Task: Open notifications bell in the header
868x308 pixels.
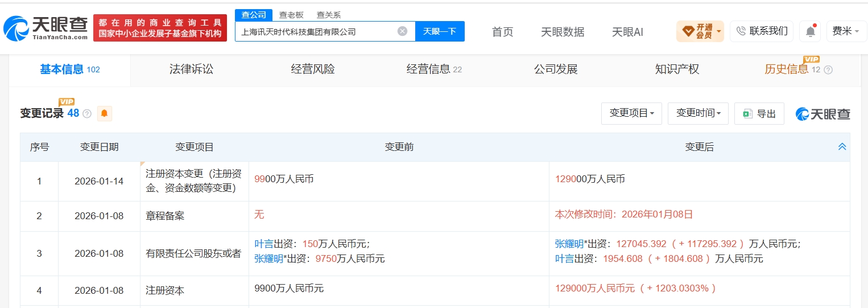Action: [810, 31]
